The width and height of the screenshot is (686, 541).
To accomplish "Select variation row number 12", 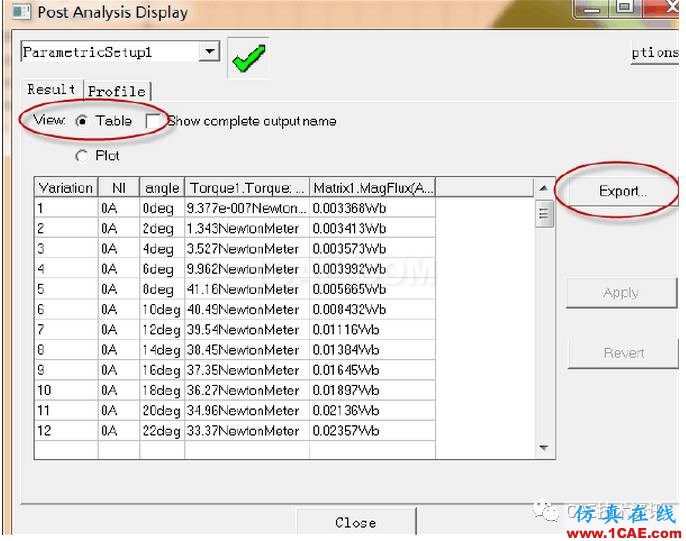I will tap(66, 431).
